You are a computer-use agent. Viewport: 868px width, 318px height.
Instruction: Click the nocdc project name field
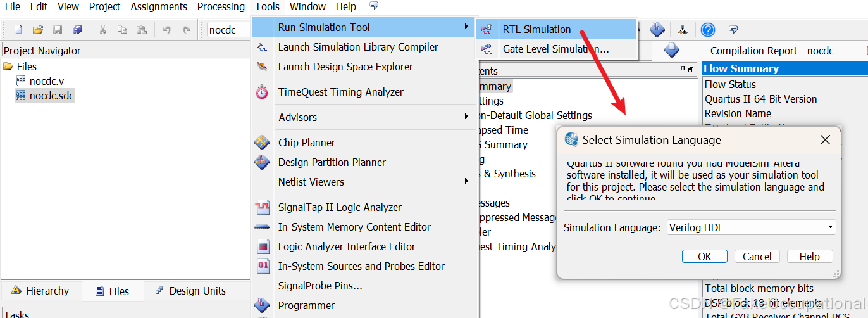(229, 30)
